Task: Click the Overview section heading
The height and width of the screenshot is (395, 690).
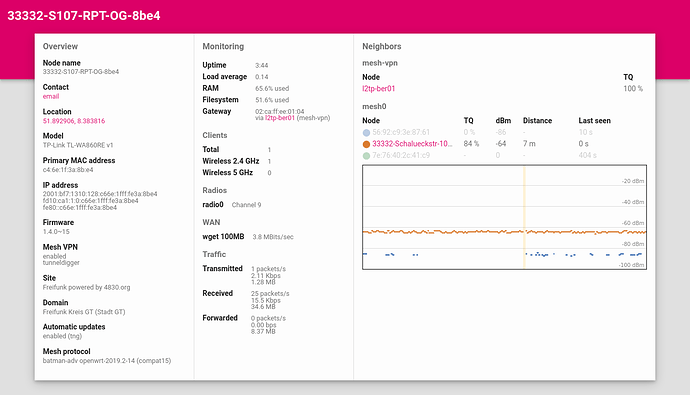Action: [60, 46]
